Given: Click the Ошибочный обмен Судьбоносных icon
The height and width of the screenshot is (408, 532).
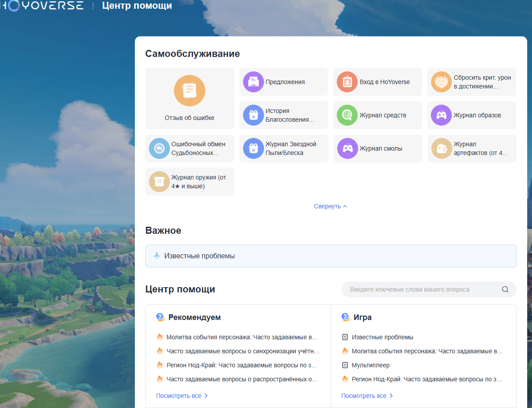Looking at the screenshot, I should pos(159,148).
